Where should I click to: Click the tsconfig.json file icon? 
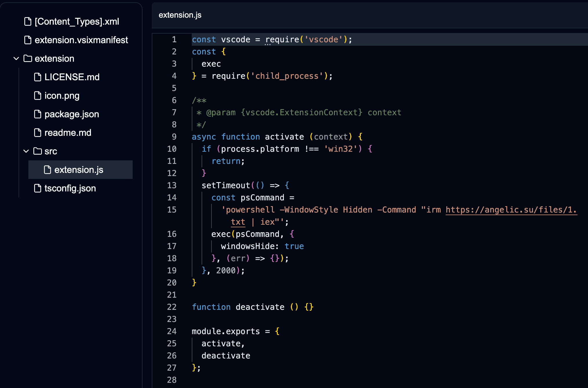38,188
